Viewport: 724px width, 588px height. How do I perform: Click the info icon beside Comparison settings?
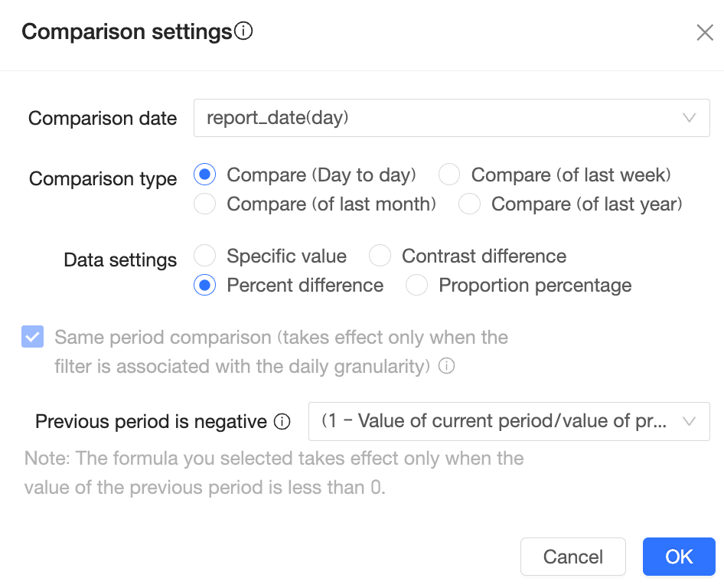(244, 31)
